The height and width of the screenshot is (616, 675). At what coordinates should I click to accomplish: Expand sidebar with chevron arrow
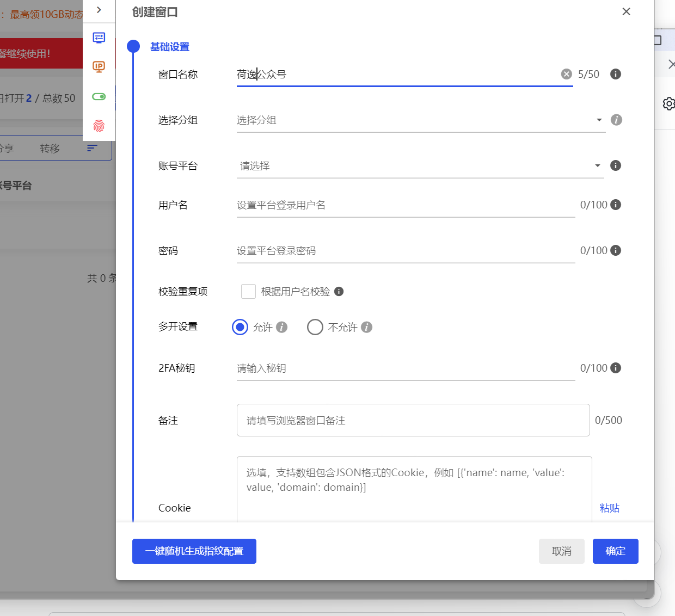pos(99,10)
